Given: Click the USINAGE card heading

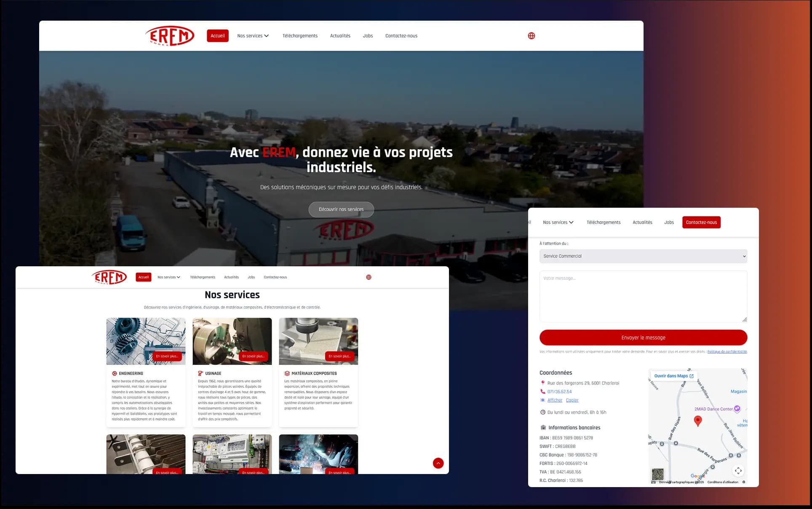Looking at the screenshot, I should click(213, 373).
